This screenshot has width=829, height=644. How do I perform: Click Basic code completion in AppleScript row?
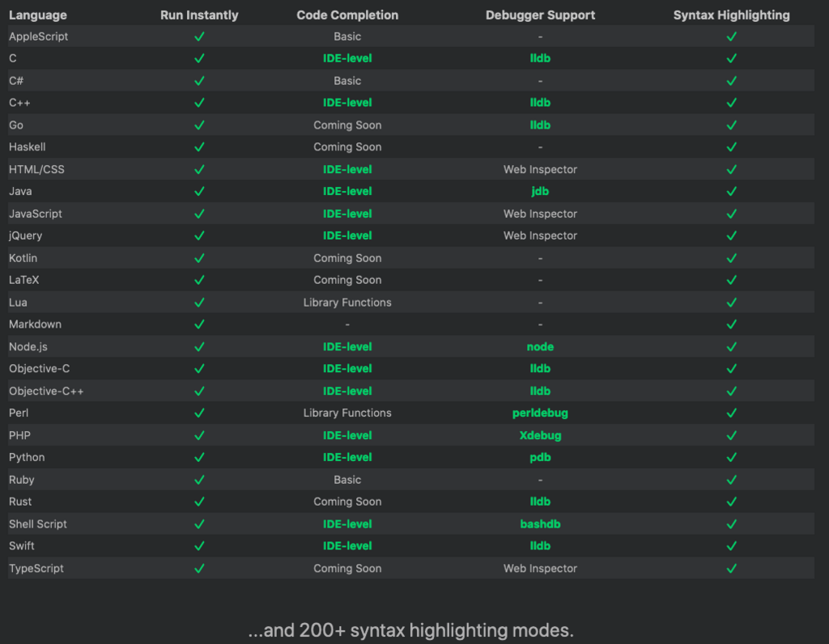[347, 36]
